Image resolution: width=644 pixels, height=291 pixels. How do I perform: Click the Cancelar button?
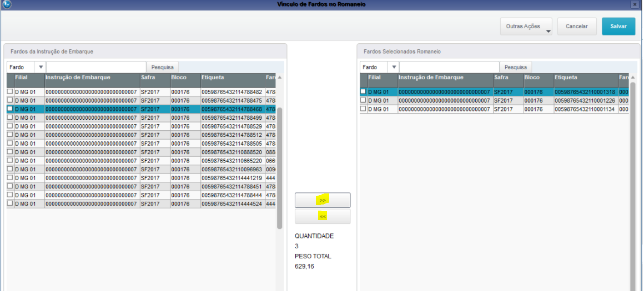pyautogui.click(x=577, y=26)
